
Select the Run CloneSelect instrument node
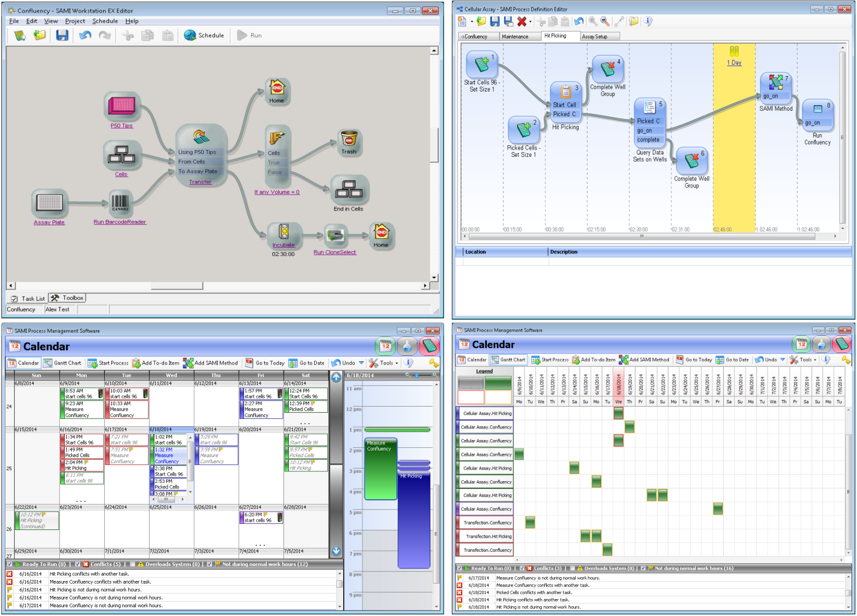[335, 237]
